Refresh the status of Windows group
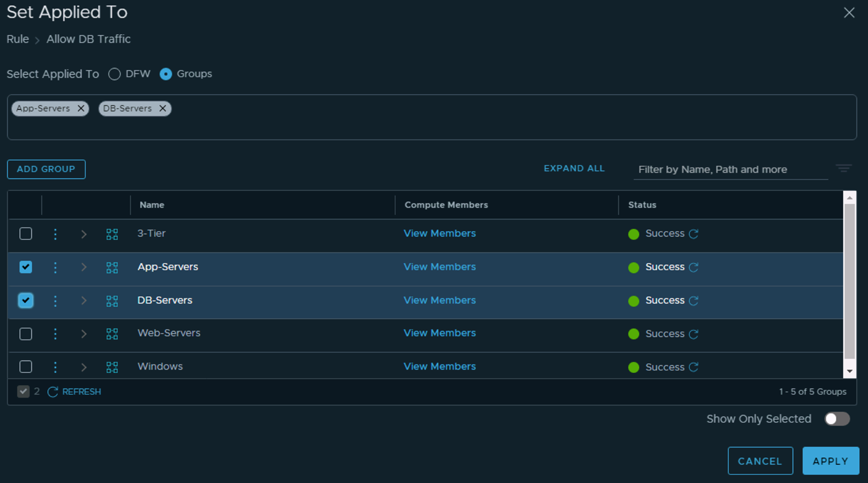Screen dimensions: 868x483 tap(694, 367)
